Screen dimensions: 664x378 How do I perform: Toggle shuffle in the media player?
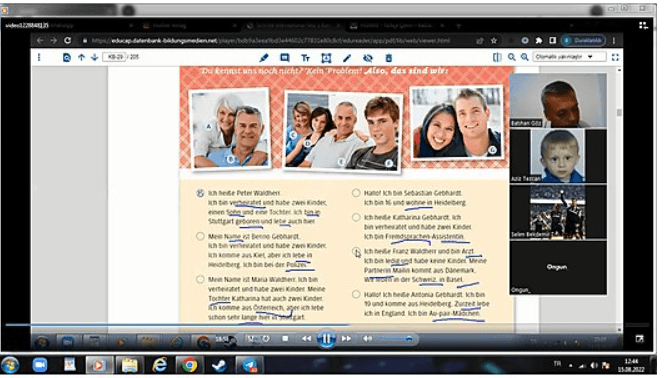251,339
